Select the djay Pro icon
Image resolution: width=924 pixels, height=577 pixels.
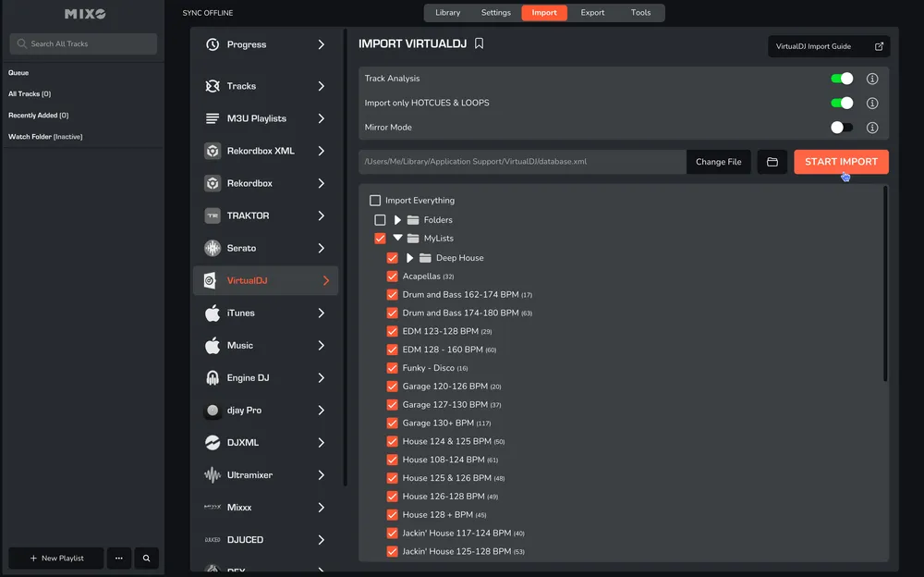tap(213, 410)
